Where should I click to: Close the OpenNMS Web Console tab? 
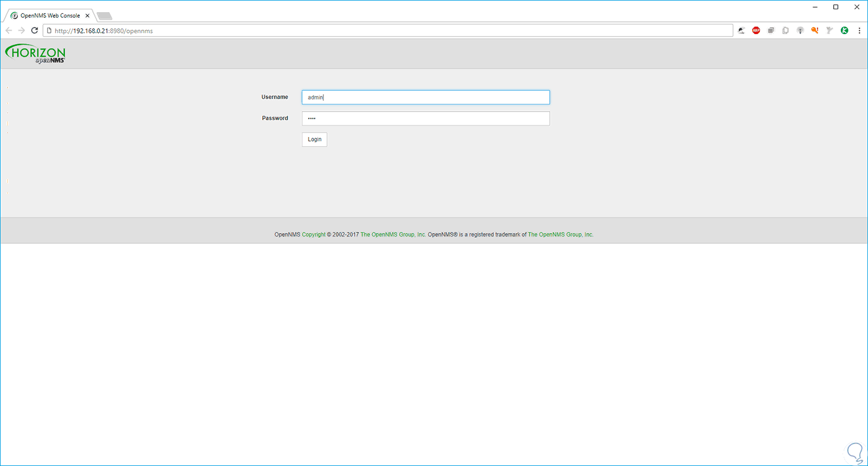click(x=87, y=16)
